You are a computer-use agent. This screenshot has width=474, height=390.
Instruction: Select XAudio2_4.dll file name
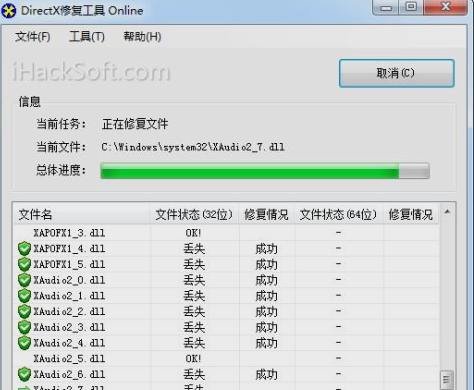pyautogui.click(x=69, y=343)
